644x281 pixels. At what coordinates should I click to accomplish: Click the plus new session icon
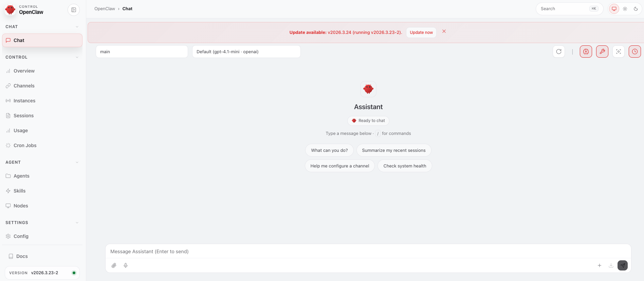[x=599, y=265]
